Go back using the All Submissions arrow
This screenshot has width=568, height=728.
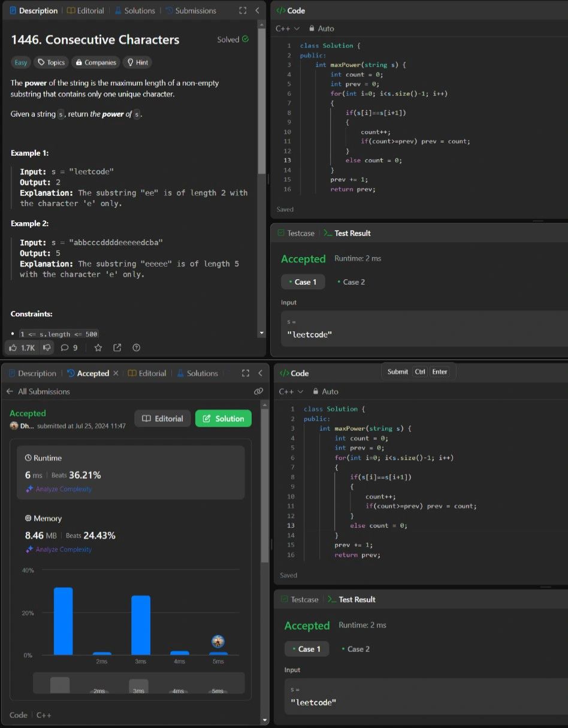coord(10,391)
